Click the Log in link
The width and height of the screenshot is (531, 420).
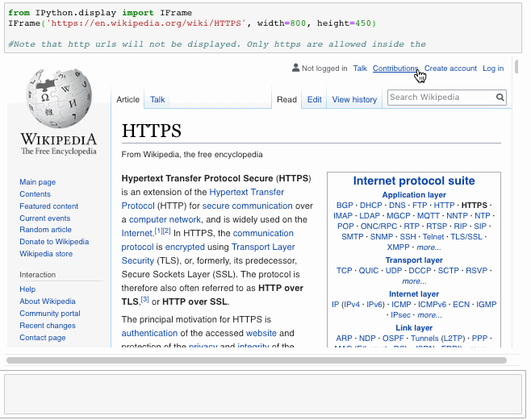[x=493, y=69]
